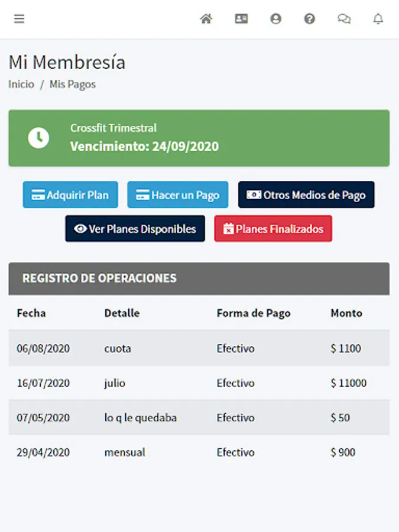Click the notifications bell icon
The height and width of the screenshot is (532, 399).
coord(378,19)
